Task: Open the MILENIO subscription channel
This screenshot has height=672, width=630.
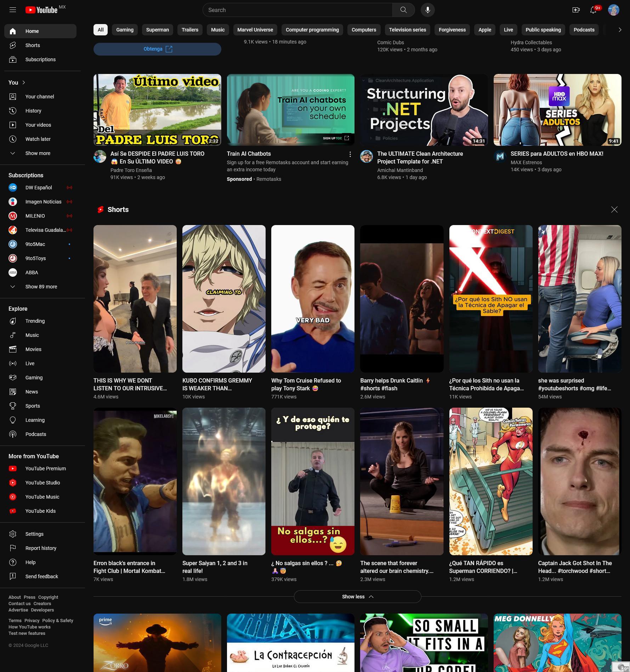Action: click(40, 216)
